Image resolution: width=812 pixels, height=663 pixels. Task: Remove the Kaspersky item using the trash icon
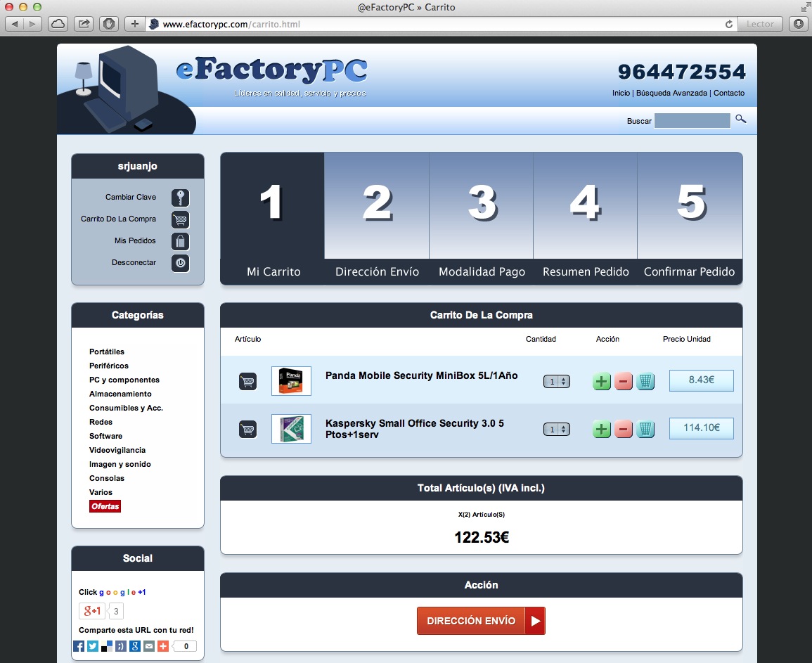click(645, 429)
